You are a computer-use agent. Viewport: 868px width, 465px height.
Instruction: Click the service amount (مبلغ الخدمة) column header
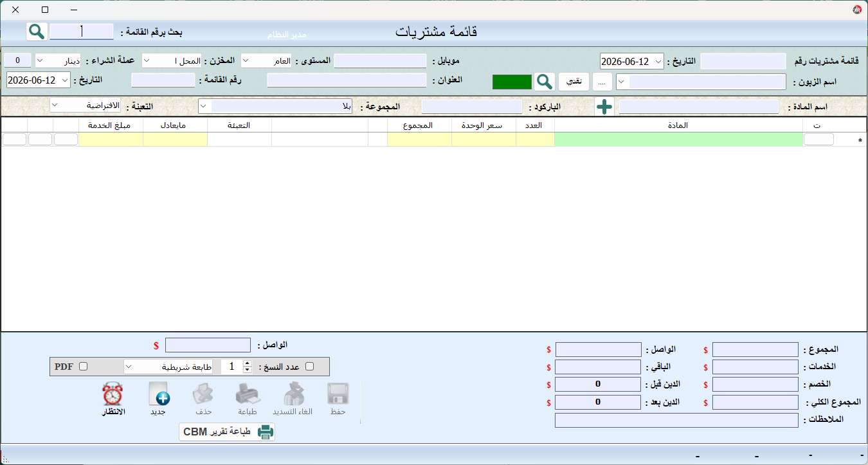pyautogui.click(x=111, y=125)
